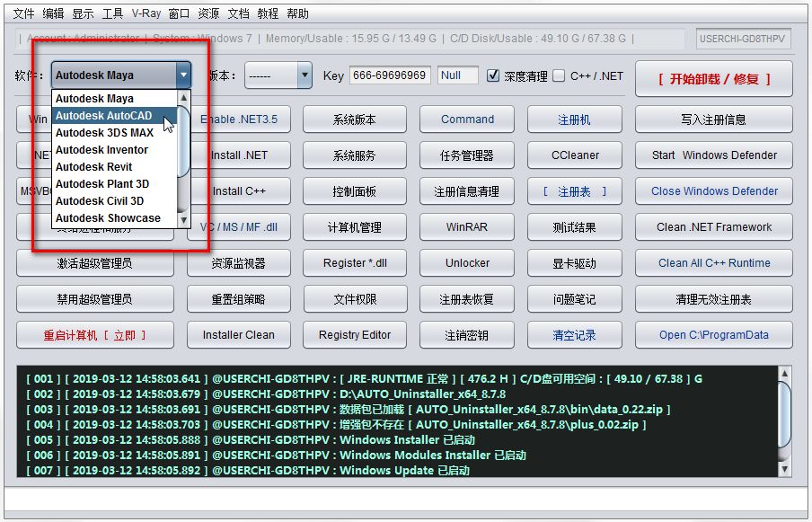Open the 显示 menu
The image size is (812, 522).
tap(83, 13)
